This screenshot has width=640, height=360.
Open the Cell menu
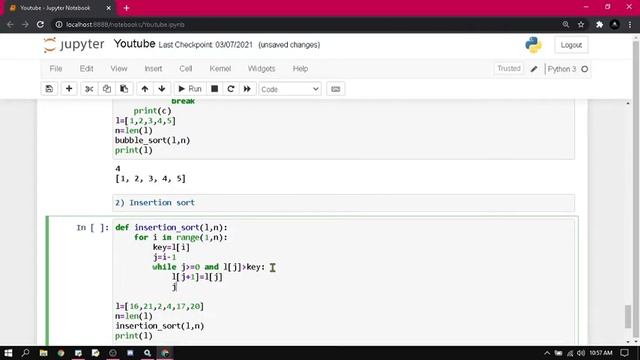click(186, 69)
